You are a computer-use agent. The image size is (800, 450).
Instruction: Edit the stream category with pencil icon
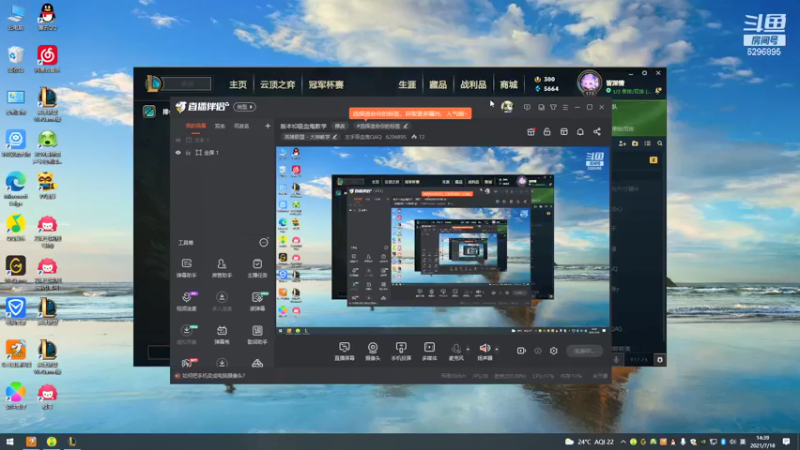coord(335,137)
